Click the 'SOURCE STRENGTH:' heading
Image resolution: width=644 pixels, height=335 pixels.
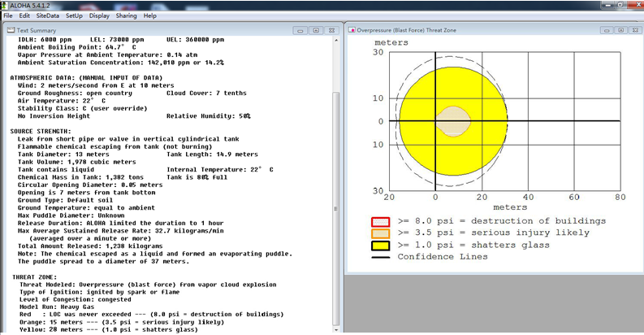tap(41, 131)
